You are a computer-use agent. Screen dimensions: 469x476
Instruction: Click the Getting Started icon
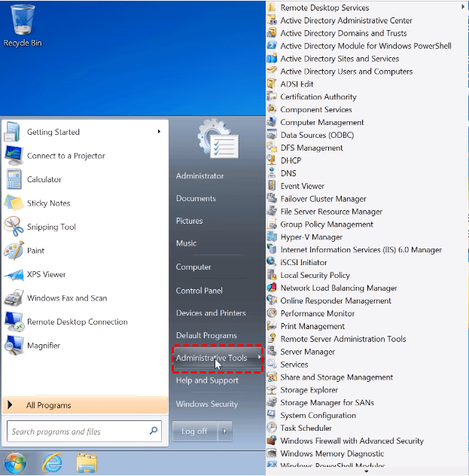pyautogui.click(x=12, y=132)
